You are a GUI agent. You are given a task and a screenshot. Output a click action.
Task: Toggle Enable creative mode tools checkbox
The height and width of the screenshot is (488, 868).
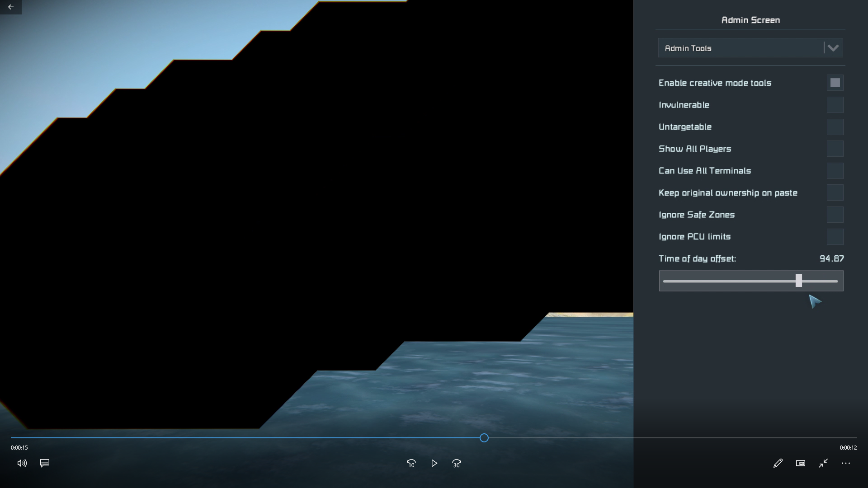(x=835, y=83)
